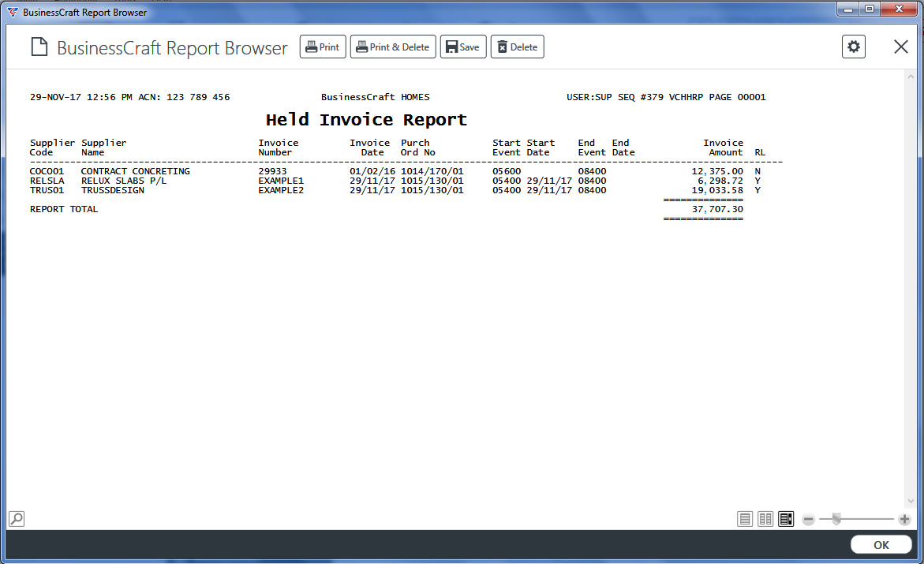Click the OK button

[x=881, y=545]
